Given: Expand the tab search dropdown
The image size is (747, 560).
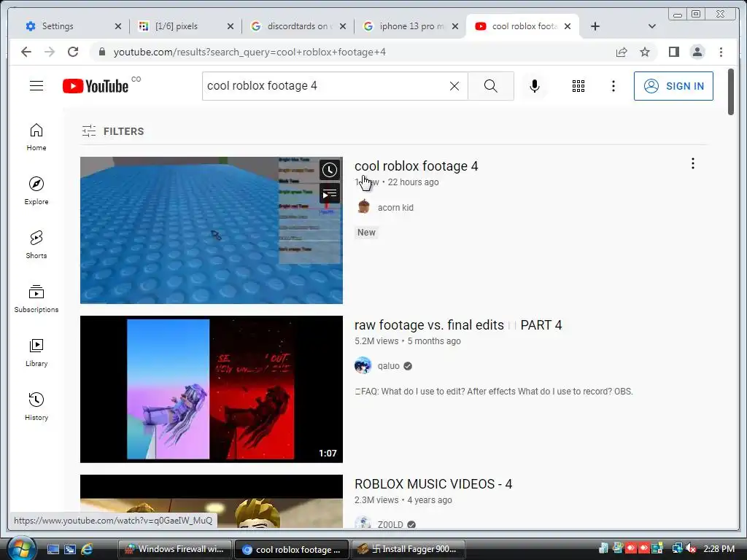Looking at the screenshot, I should point(652,26).
